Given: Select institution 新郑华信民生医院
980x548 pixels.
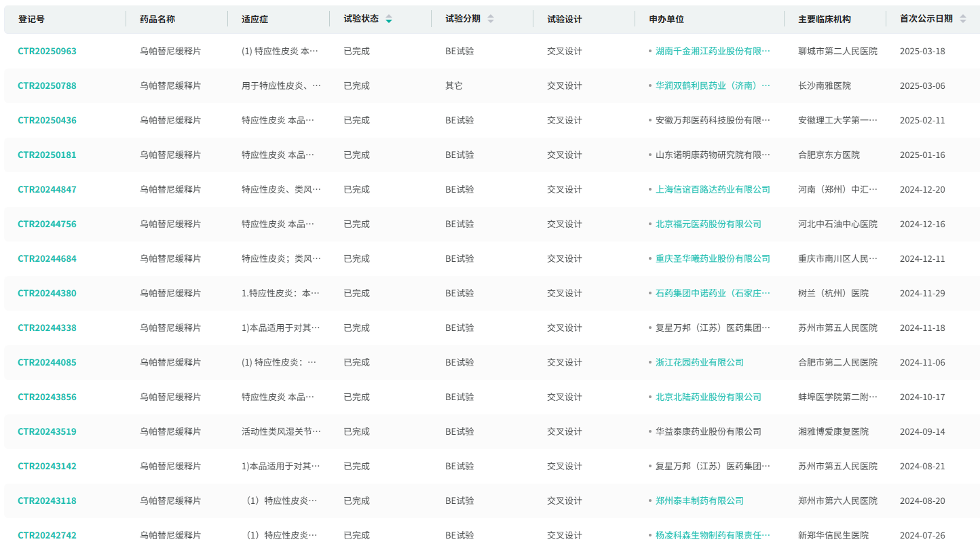Looking at the screenshot, I should click(x=833, y=535).
